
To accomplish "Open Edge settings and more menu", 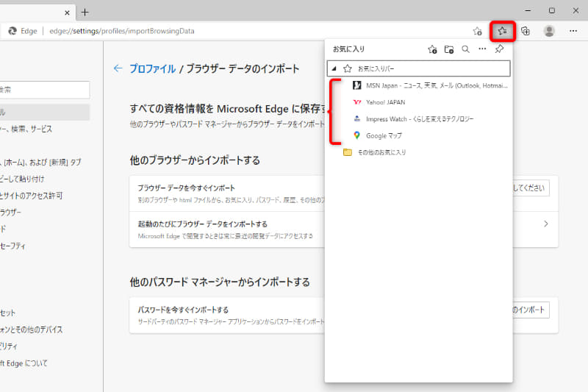I will click(x=573, y=31).
